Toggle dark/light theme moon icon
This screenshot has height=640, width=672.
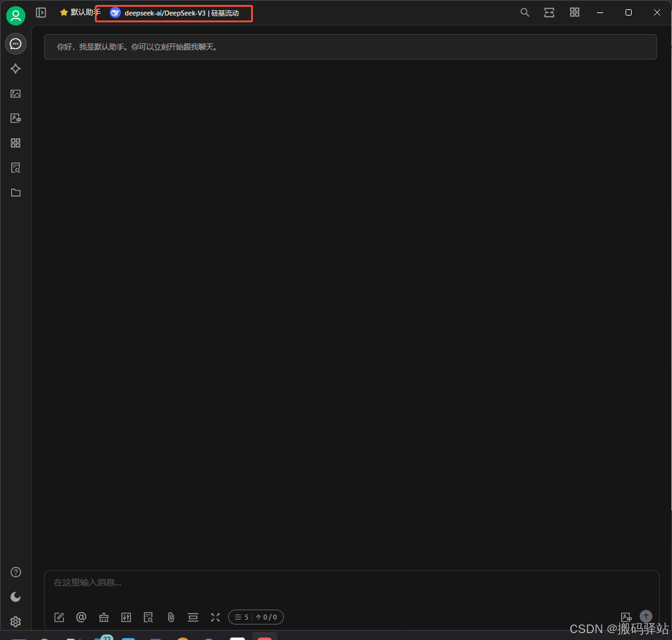(x=16, y=597)
